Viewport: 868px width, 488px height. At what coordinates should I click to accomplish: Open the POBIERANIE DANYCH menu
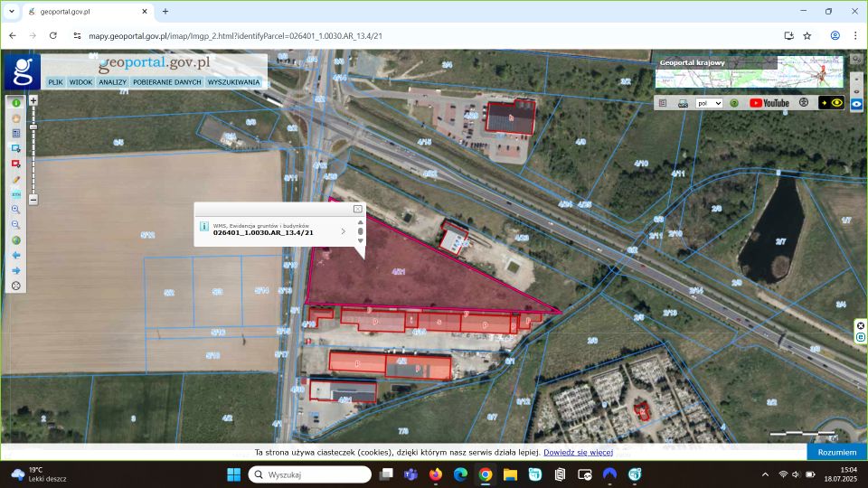coord(167,82)
